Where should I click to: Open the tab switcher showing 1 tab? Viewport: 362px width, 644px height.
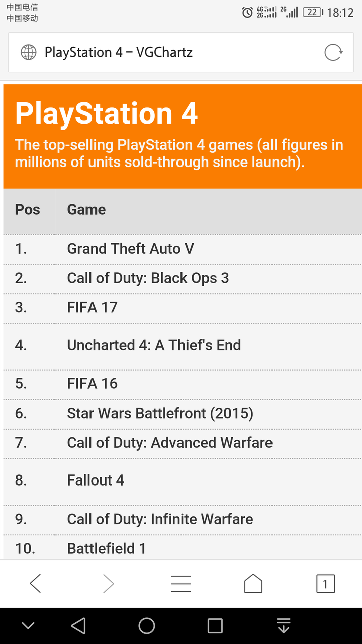tap(325, 584)
